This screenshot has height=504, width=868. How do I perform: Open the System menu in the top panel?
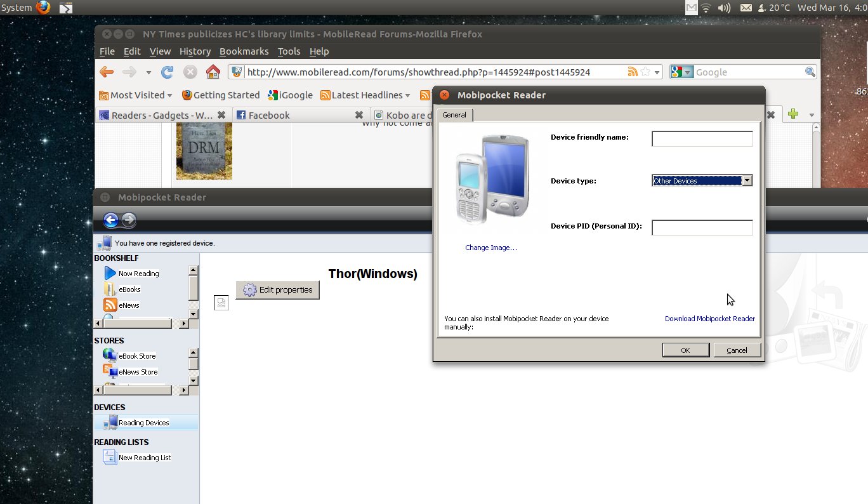click(x=16, y=8)
